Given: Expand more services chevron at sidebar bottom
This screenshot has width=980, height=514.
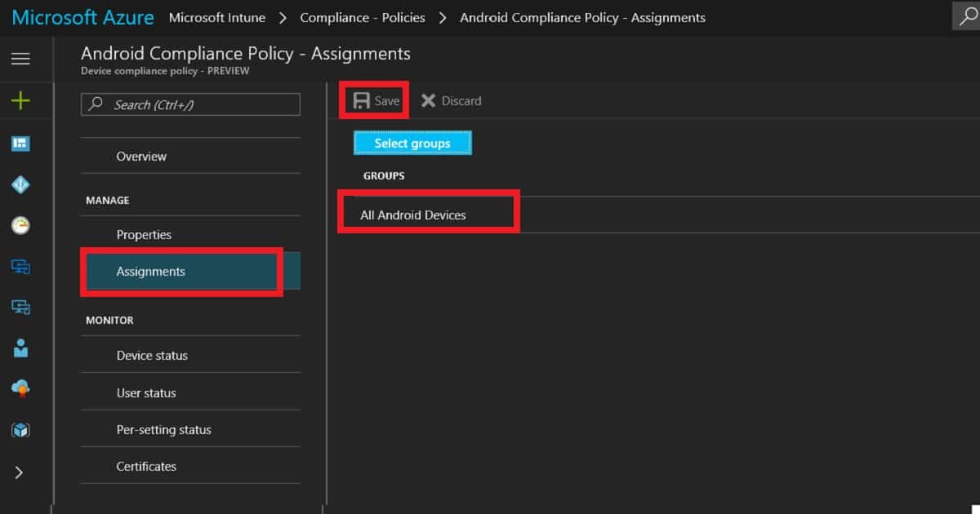Looking at the screenshot, I should [x=20, y=472].
